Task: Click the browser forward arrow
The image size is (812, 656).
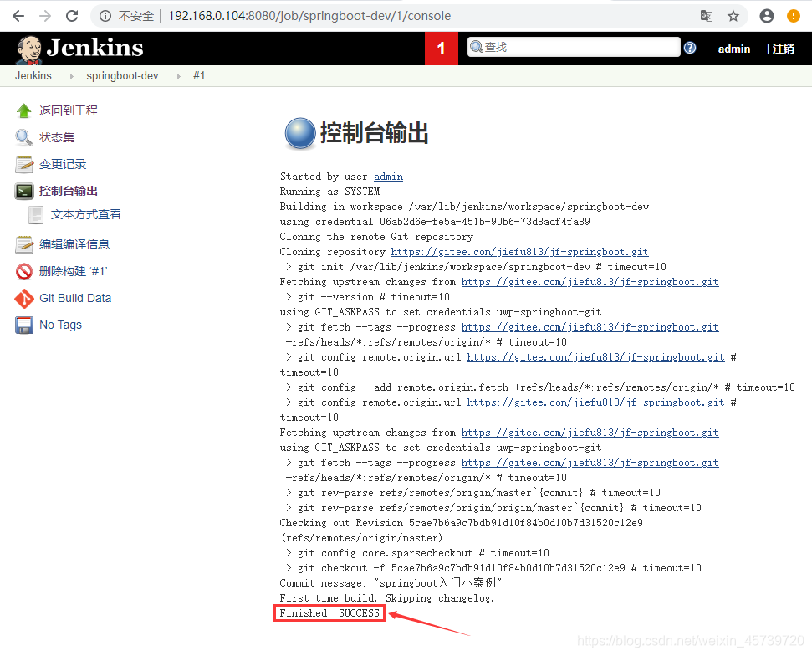Action: click(45, 16)
